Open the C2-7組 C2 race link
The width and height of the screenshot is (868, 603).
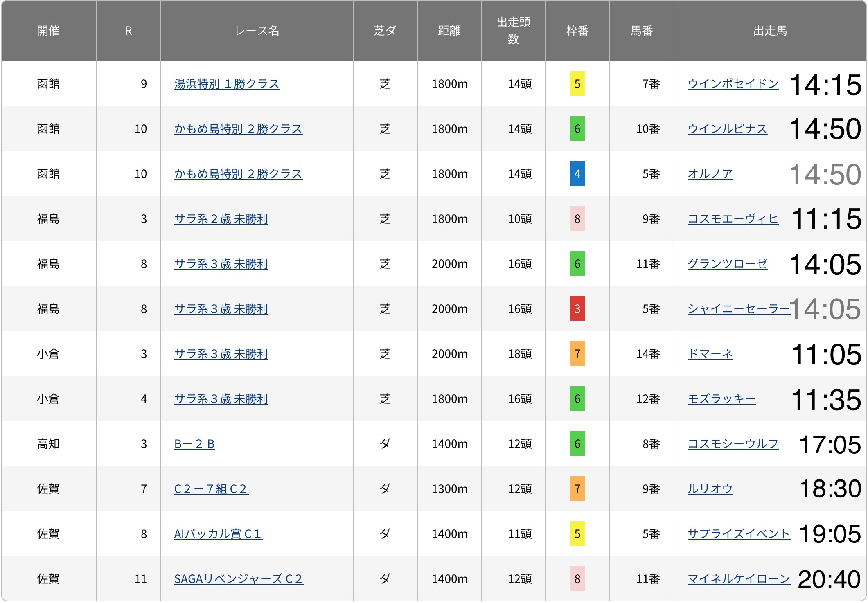211,489
